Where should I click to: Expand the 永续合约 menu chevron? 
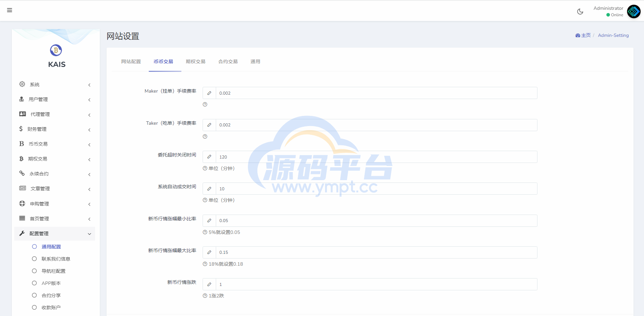tap(89, 174)
